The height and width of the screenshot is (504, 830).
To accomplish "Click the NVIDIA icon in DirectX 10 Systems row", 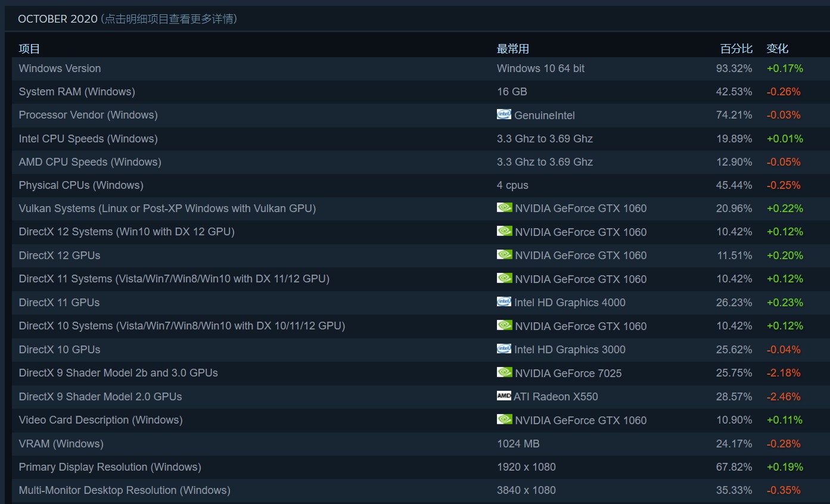I will tap(504, 326).
